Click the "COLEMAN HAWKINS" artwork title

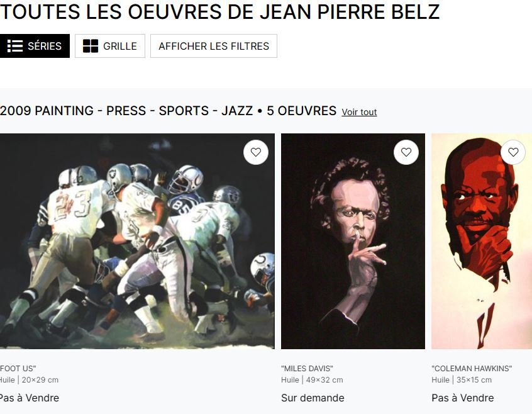point(472,369)
